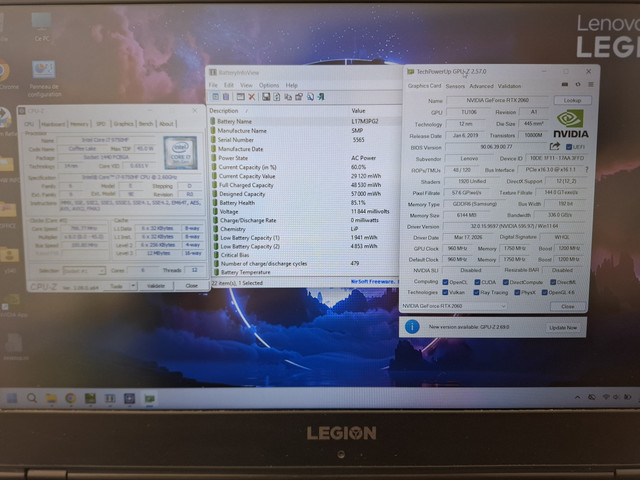Viewport: 640px width, 480px height.
Task: Click the second battery-log view icon in BatteryInfoView toolbar
Action: click(226, 97)
